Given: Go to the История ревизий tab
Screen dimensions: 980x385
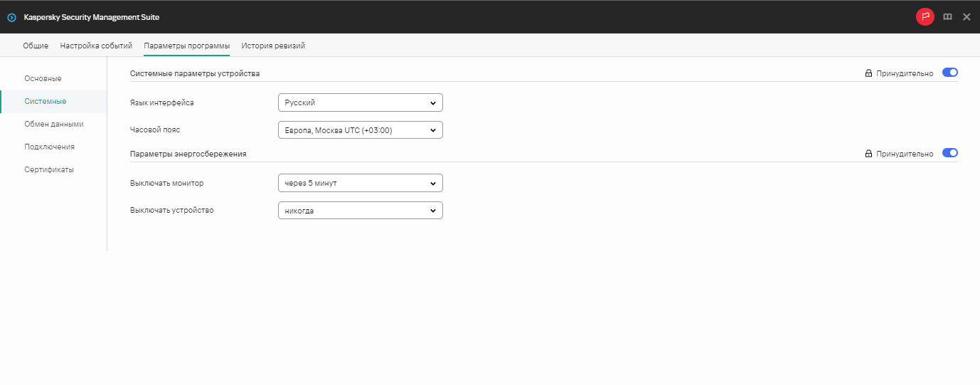Looking at the screenshot, I should (x=273, y=46).
